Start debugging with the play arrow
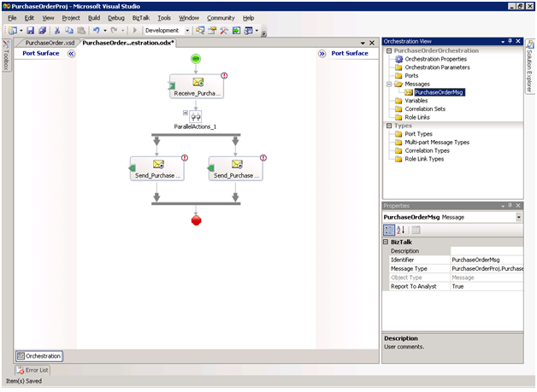 pos(135,31)
